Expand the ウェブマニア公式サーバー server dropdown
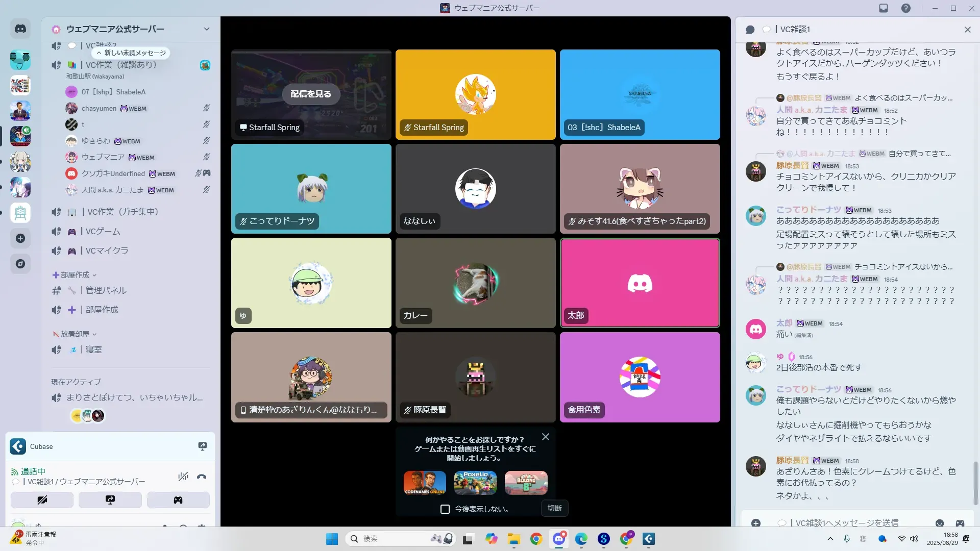Image resolution: width=980 pixels, height=551 pixels. pos(206,29)
